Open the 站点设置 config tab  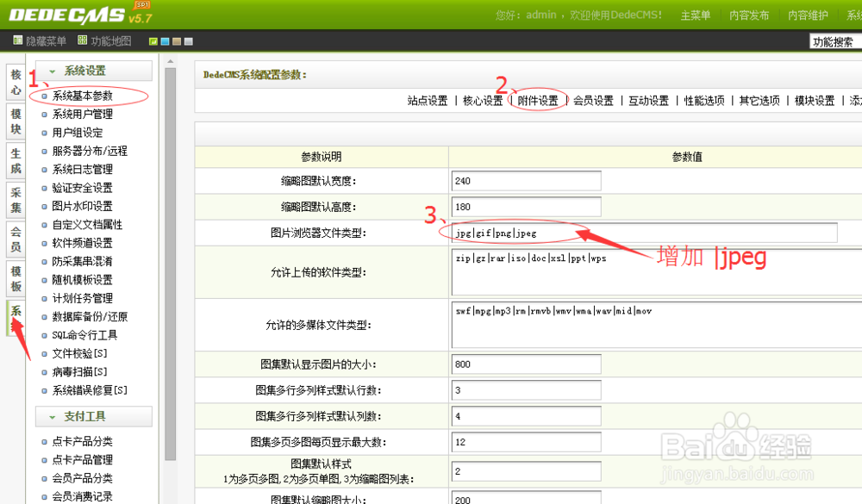point(428,101)
